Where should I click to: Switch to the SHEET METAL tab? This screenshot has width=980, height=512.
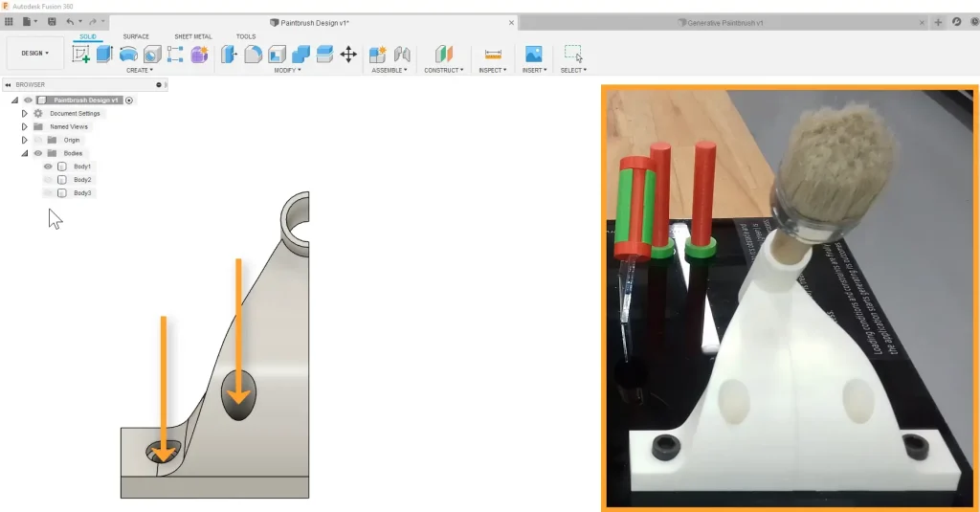coord(192,36)
